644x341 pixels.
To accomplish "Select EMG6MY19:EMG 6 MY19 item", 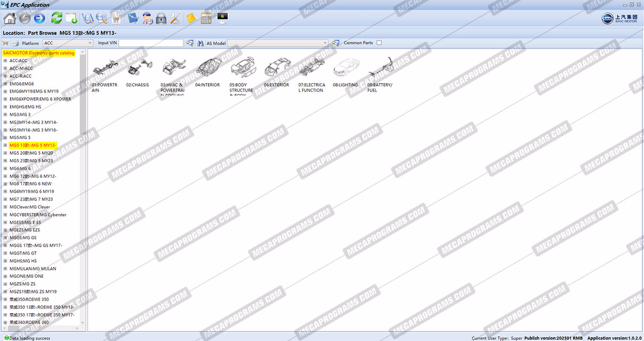I will tap(34, 91).
